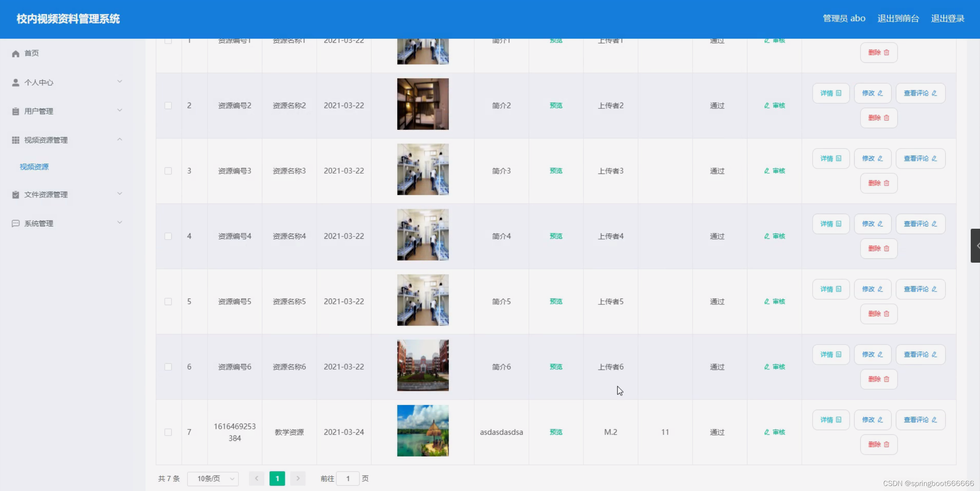The width and height of the screenshot is (980, 491).
Task: Expand the 个人中心 chevron
Action: pos(120,82)
